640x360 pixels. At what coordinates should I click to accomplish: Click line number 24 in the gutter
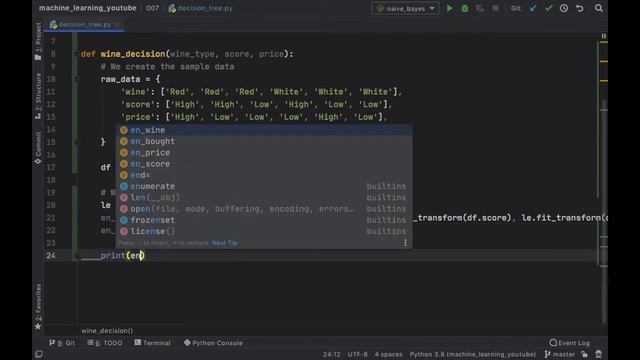click(51, 256)
